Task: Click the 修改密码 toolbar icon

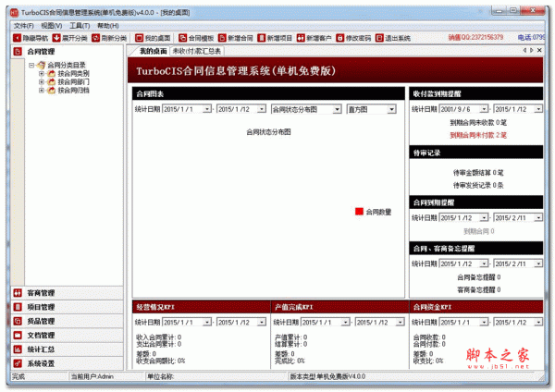Action: pyautogui.click(x=339, y=38)
